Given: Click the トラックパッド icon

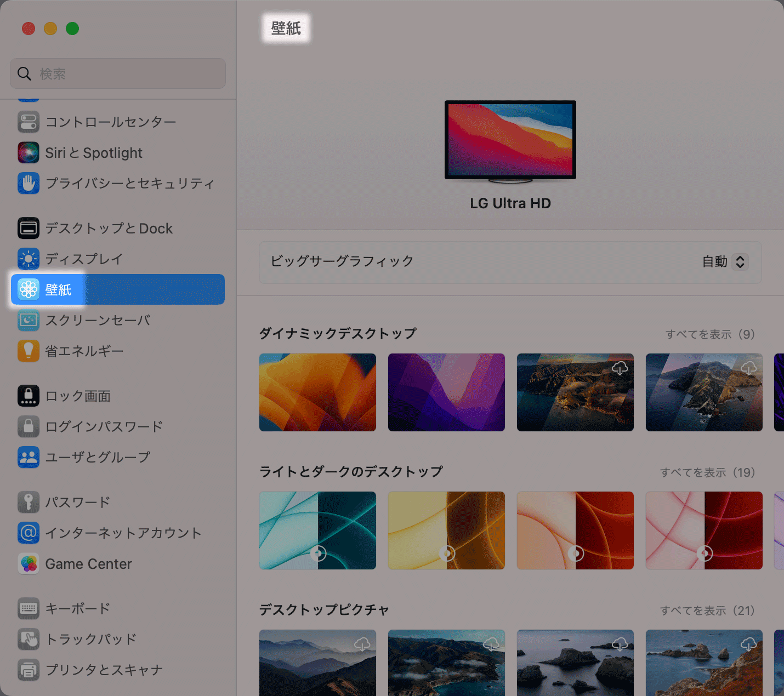Looking at the screenshot, I should point(29,639).
